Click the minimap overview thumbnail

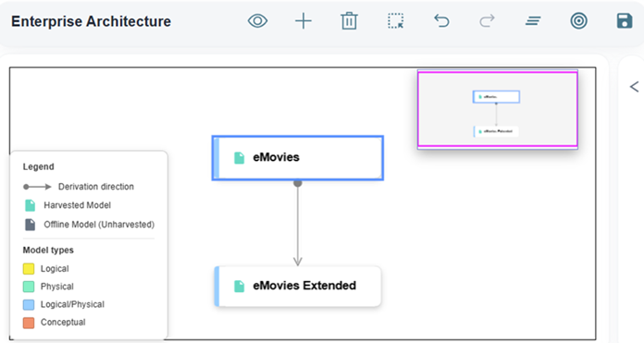tap(498, 109)
